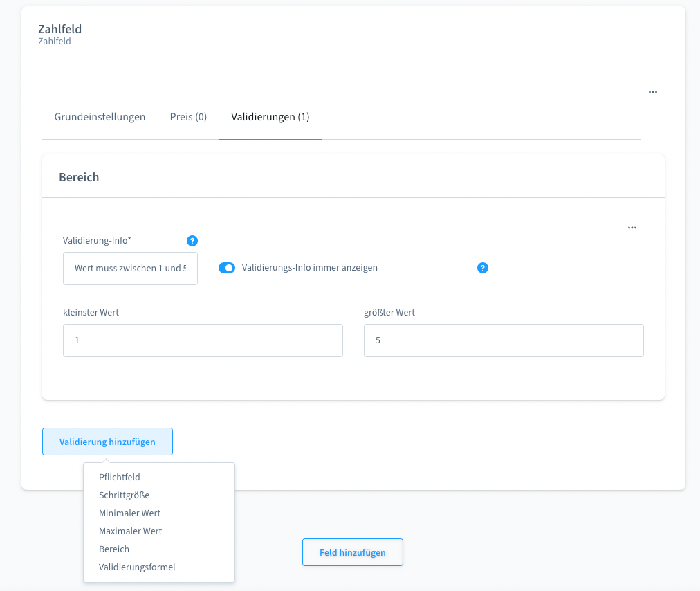Screen dimensions: 700x591
Task: Click the 'Validierung hinzufügen' dropdown button
Action: 107,442
